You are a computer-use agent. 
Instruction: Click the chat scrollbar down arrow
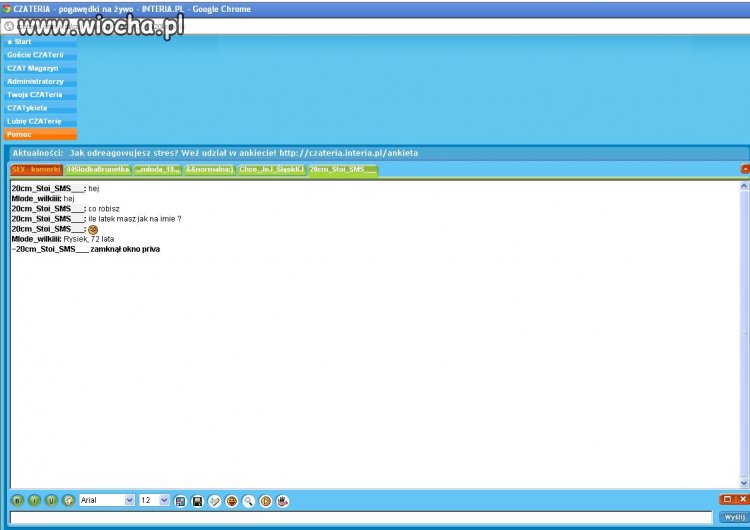(x=744, y=483)
